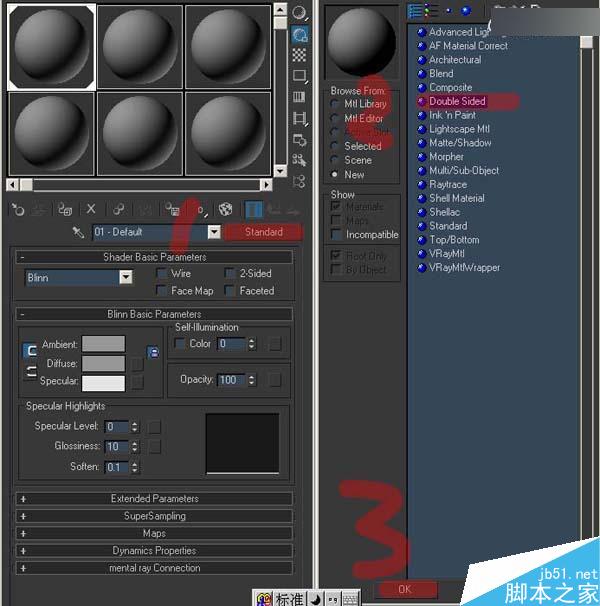Switch browser to View Small Icons
Image resolution: width=600 pixels, height=606 pixels.
pos(449,11)
